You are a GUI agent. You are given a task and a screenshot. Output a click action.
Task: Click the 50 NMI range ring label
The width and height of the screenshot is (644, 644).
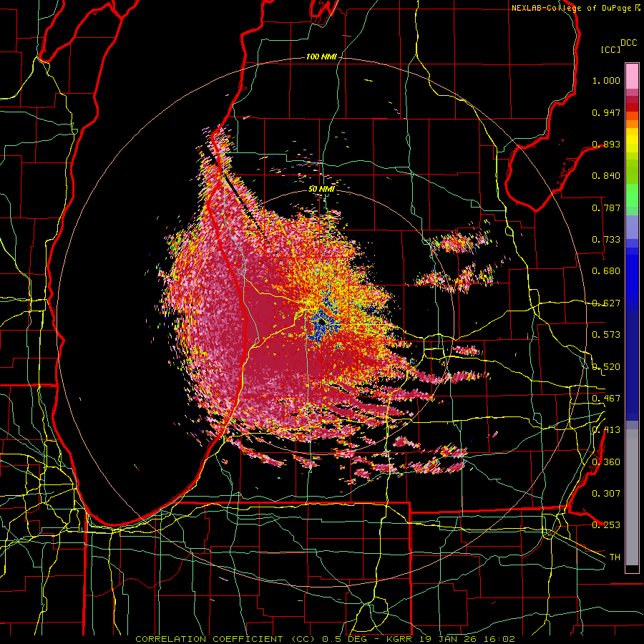tap(321, 189)
